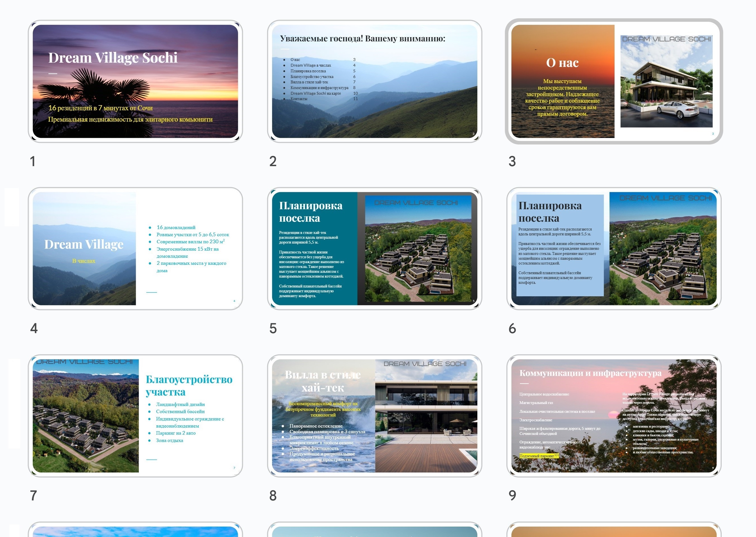
Task: Click slide number label 9
Action: tap(512, 496)
